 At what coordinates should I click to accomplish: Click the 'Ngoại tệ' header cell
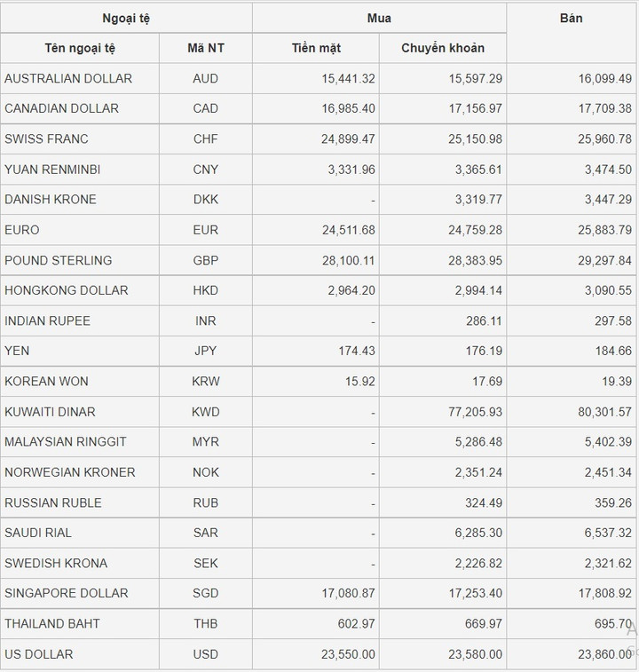click(126, 18)
